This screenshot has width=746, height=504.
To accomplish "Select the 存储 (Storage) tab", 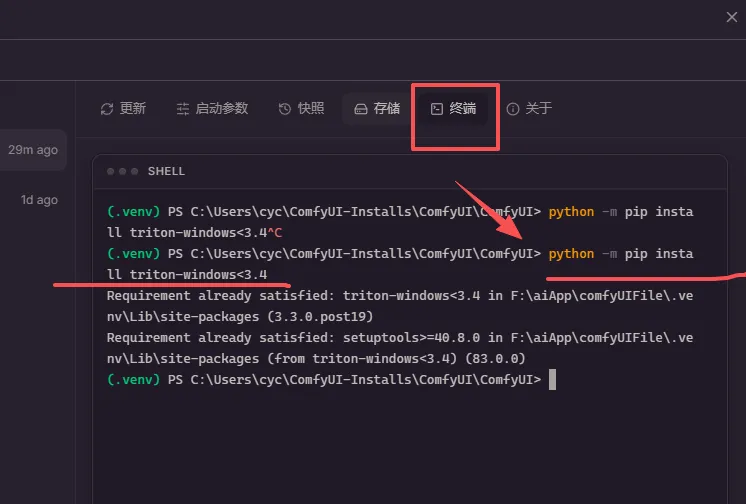I will [377, 109].
